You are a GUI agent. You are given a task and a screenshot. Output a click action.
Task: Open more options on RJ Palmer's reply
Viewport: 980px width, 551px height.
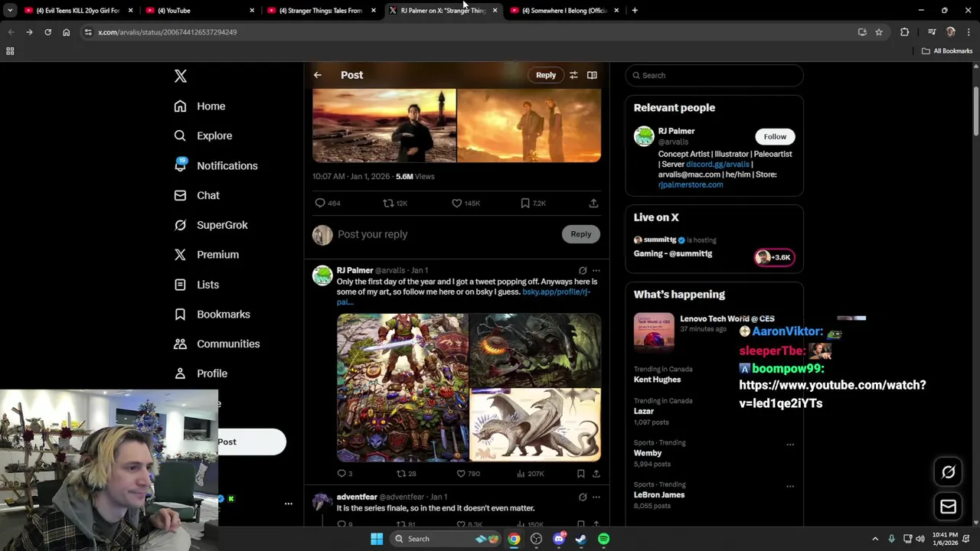click(596, 270)
